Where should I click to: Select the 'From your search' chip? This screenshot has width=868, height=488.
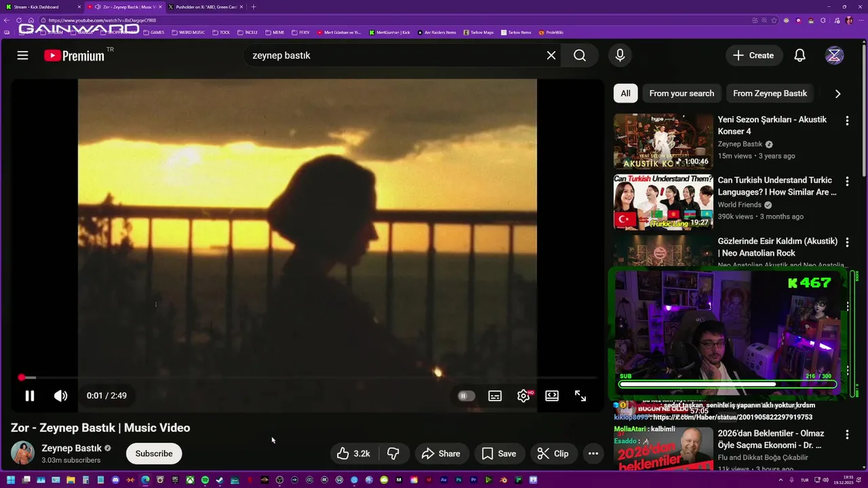(682, 94)
